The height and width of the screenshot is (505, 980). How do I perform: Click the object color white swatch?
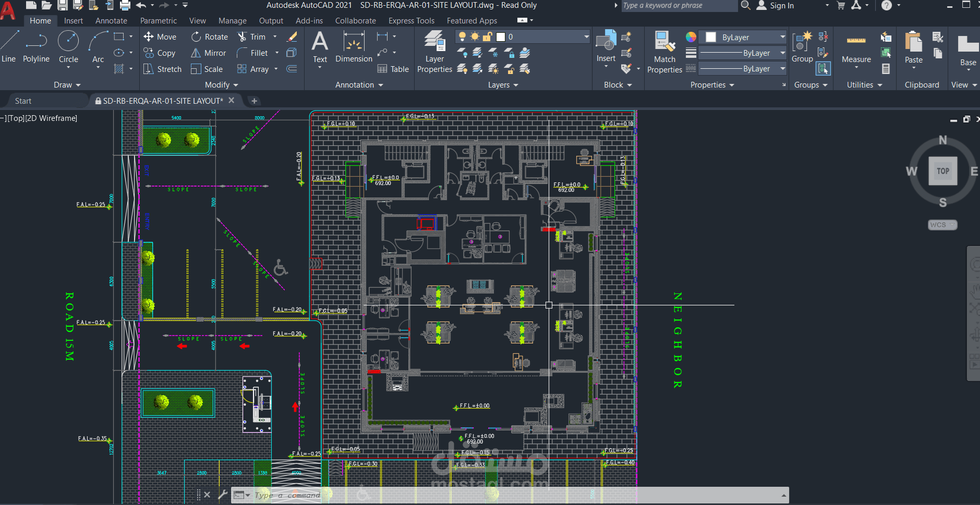pos(710,37)
